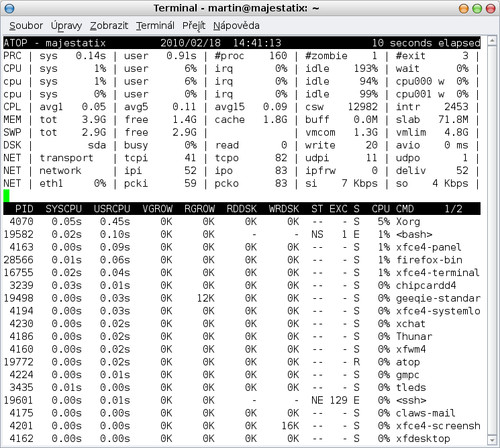The image size is (500, 448).
Task: Open the Nápověda help menu
Action: (236, 26)
